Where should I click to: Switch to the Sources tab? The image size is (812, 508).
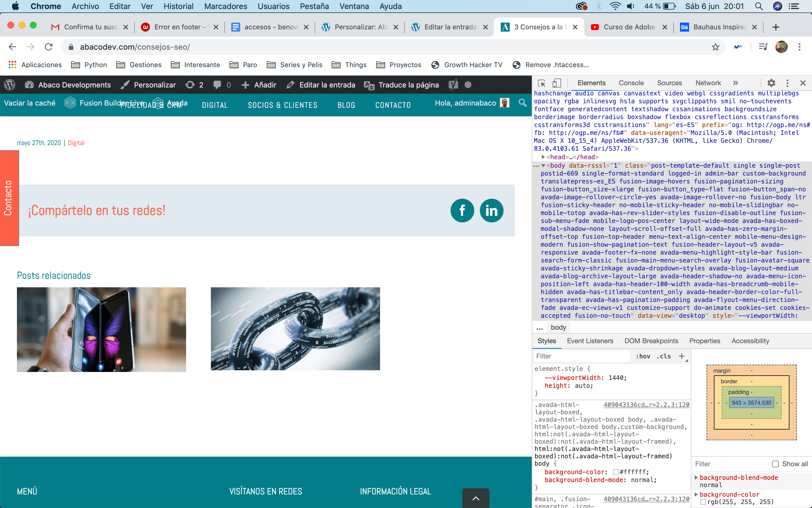tap(669, 83)
